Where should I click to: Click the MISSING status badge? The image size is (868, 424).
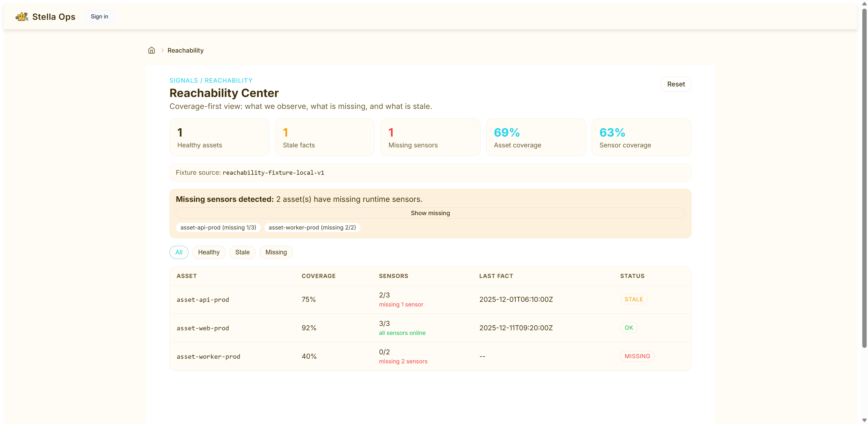637,356
